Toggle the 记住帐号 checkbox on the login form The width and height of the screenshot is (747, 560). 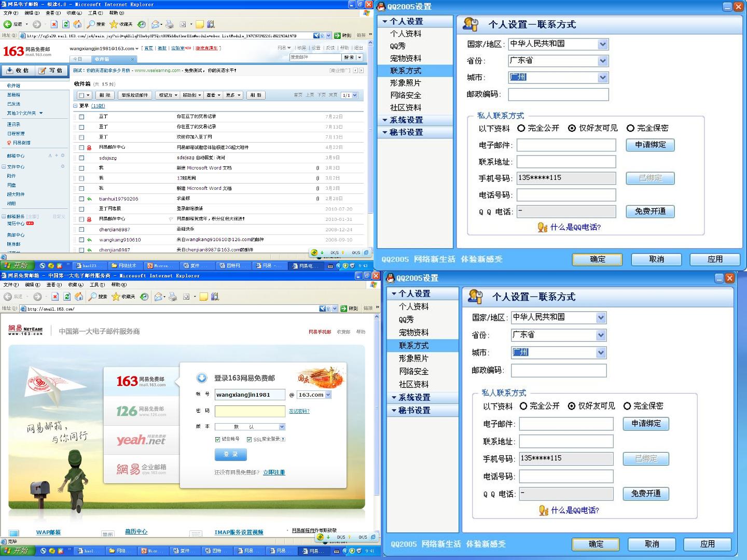pos(217,439)
